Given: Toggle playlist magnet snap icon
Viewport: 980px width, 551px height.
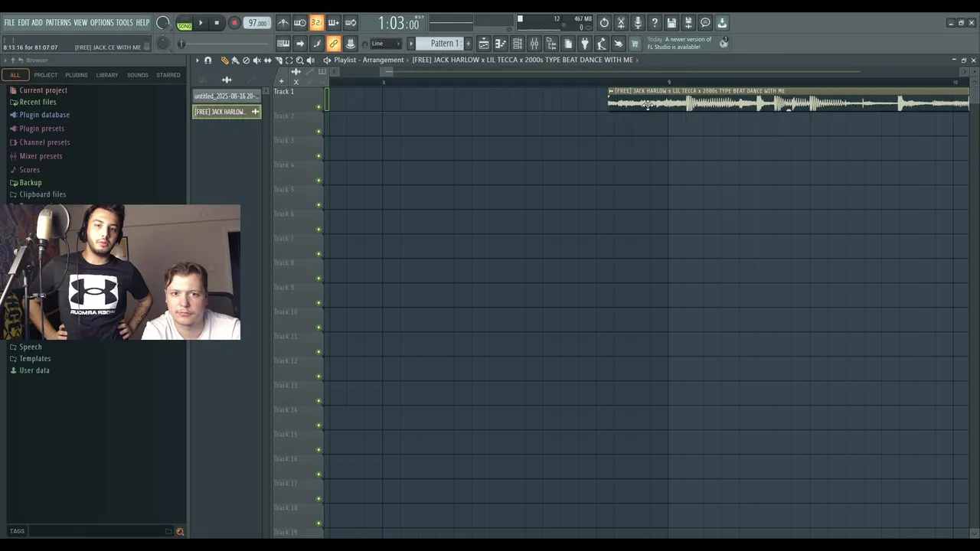Looking at the screenshot, I should [x=207, y=60].
